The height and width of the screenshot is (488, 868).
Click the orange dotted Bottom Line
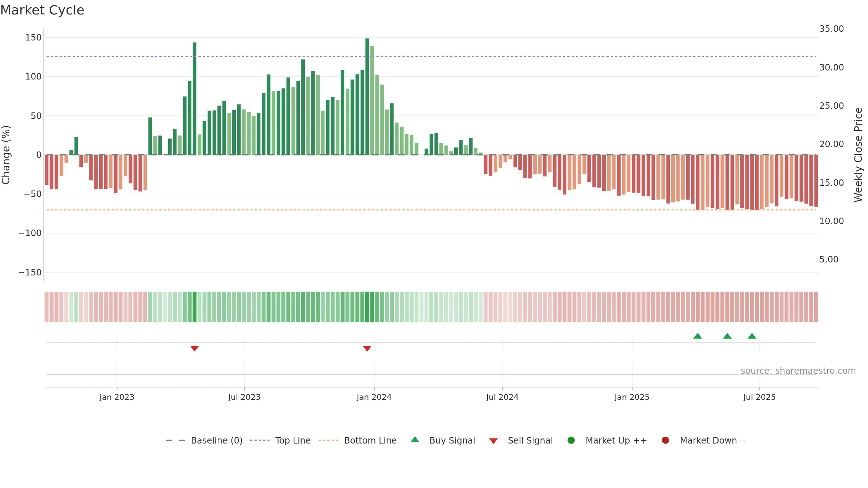click(x=431, y=210)
